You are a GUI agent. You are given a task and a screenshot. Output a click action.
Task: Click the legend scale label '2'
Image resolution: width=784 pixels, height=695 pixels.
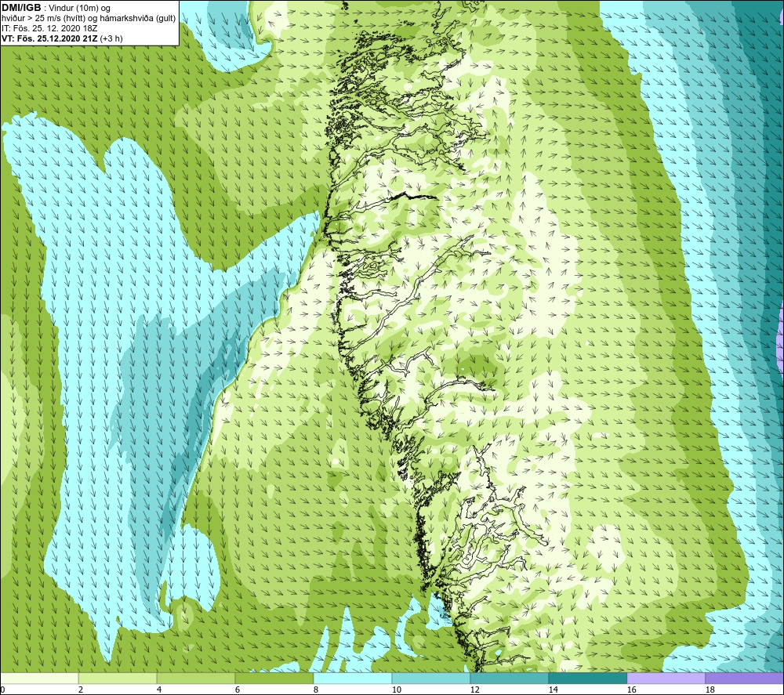click(81, 690)
